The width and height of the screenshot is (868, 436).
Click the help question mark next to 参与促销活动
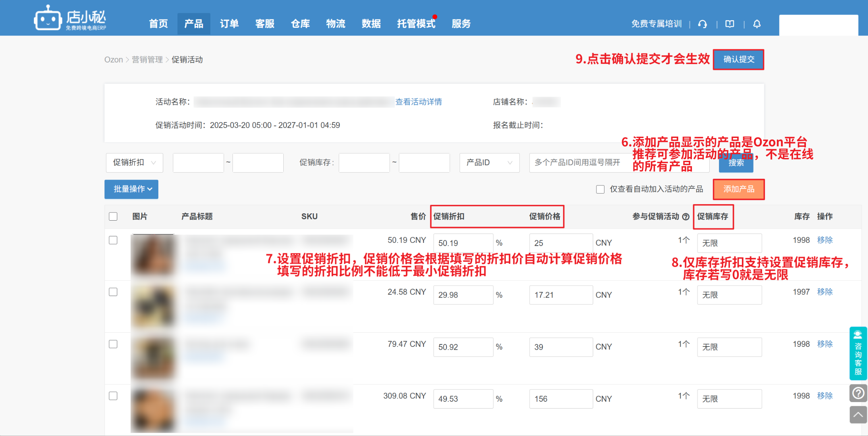[686, 217]
